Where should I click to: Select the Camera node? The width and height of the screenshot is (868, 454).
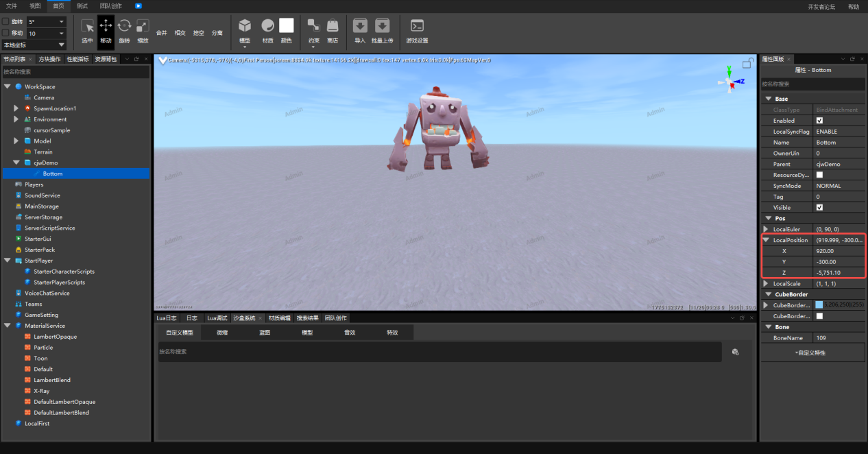pos(44,97)
